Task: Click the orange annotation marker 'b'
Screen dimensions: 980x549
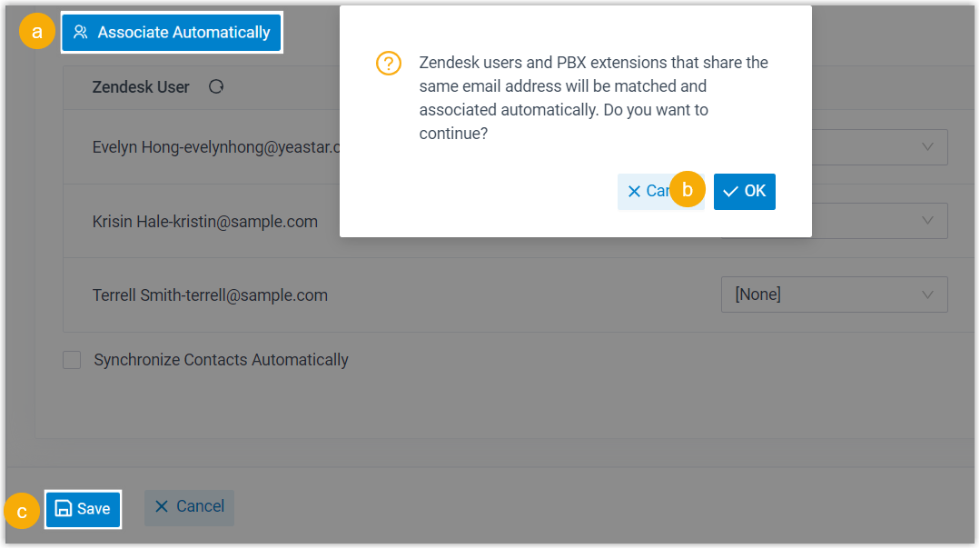Action: pos(688,191)
